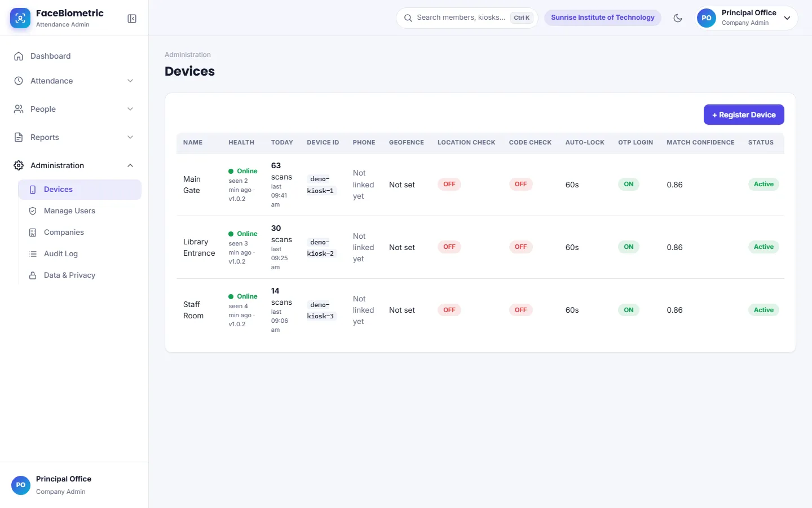
Task: Click the Sunrise Institute of Technology pill
Action: coord(603,17)
